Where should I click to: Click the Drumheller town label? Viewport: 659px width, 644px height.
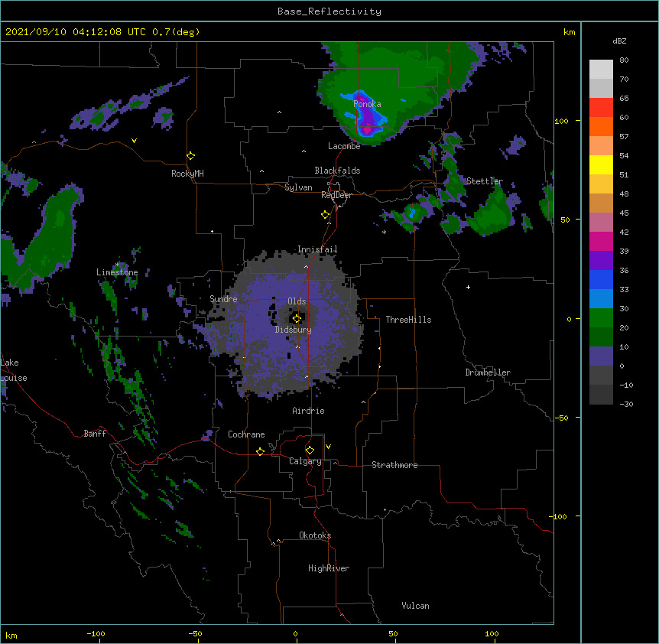click(488, 372)
